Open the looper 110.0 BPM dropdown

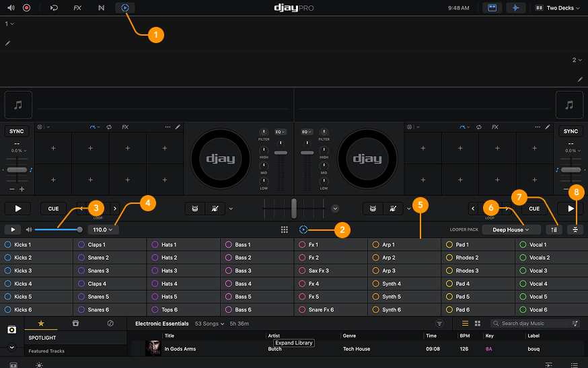pos(103,229)
